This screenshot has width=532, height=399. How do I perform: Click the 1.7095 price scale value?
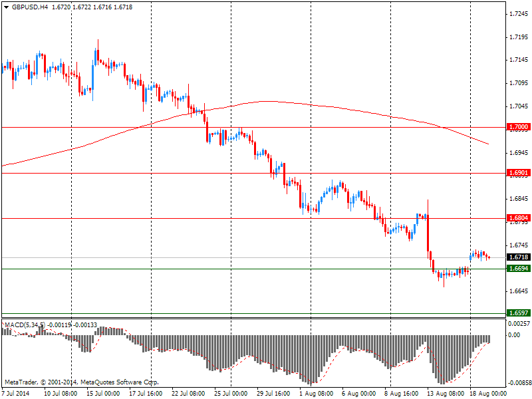tap(519, 83)
